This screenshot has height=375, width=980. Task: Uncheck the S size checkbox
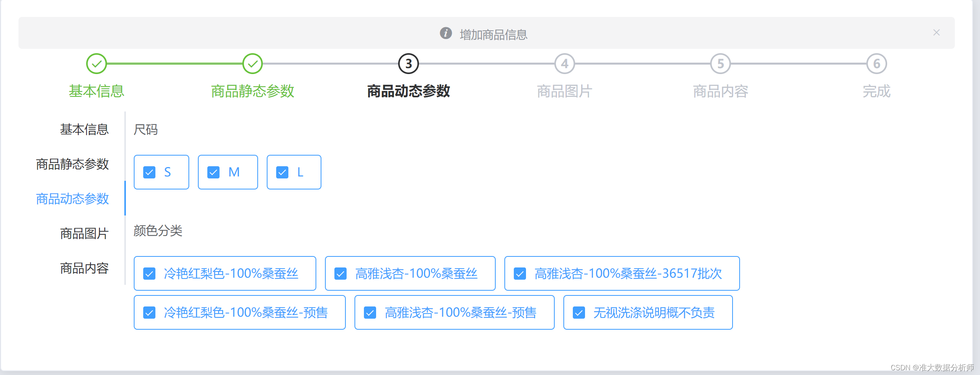point(149,172)
